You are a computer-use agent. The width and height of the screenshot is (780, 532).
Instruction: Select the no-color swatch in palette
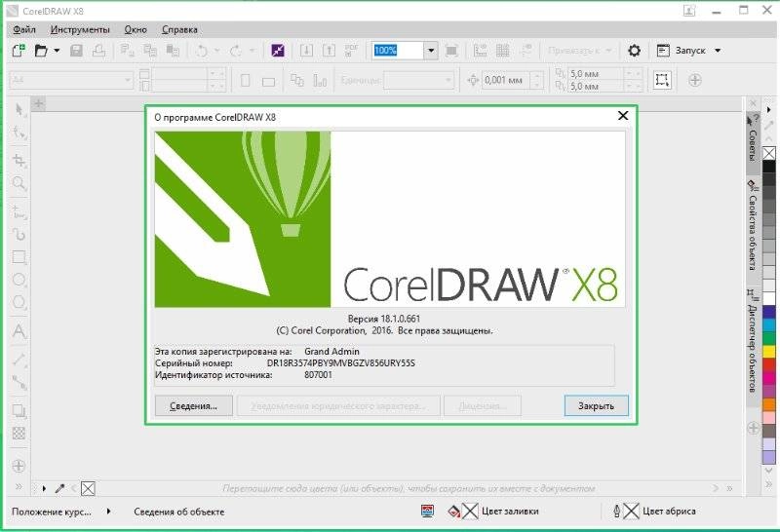(x=769, y=153)
